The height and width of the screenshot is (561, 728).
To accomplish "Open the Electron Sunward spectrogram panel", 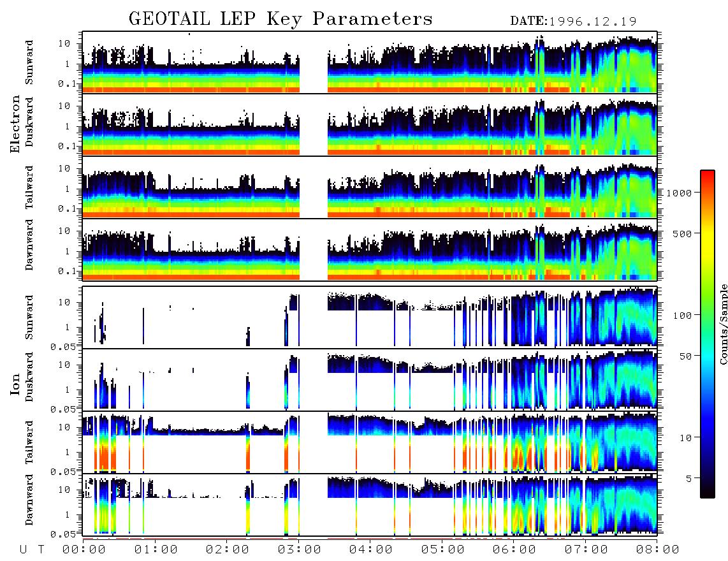I will (370, 62).
